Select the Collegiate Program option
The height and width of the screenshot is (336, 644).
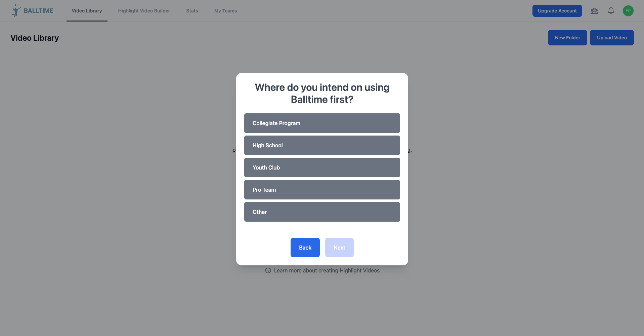pos(322,123)
